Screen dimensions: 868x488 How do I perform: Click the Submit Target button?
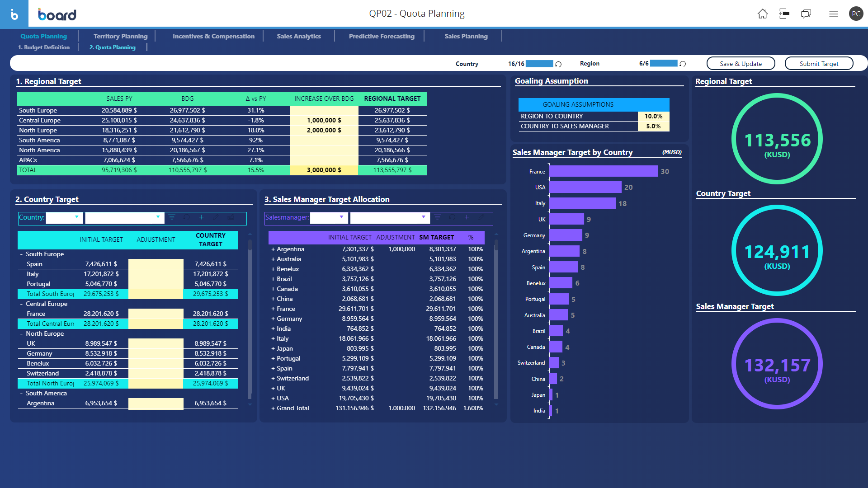point(819,63)
